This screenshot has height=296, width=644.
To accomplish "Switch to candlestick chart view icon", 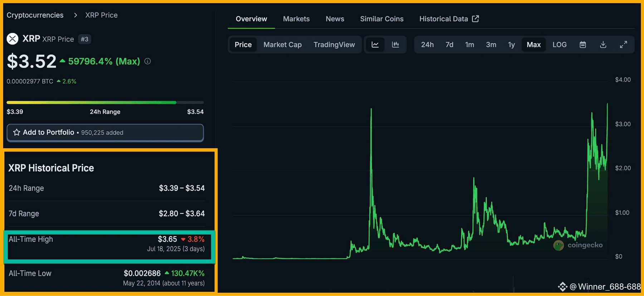I will tap(395, 45).
